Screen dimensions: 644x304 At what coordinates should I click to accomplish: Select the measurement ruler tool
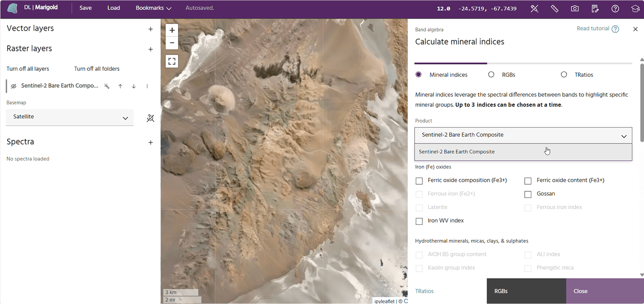(555, 8)
